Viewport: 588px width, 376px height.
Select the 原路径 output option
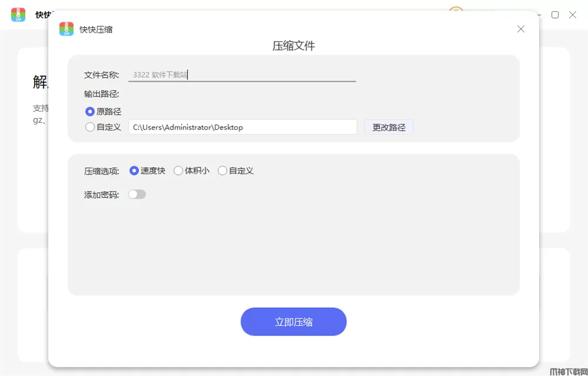point(90,112)
